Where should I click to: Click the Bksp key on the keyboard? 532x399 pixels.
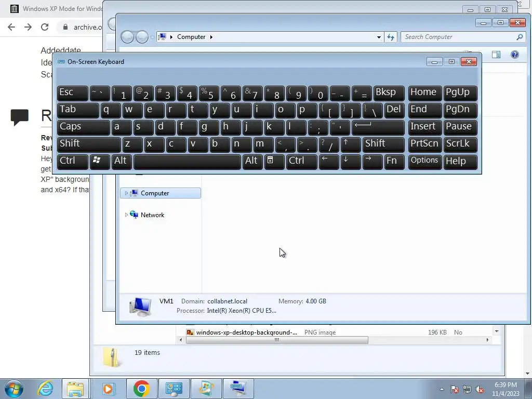pyautogui.click(x=389, y=93)
